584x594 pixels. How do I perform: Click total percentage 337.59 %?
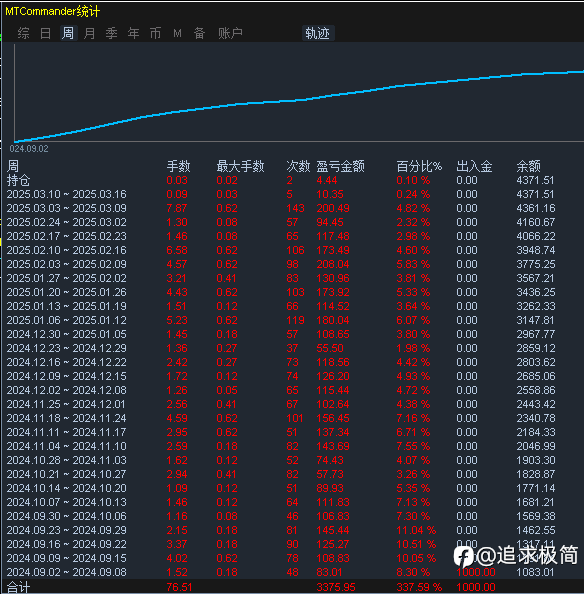[419, 588]
